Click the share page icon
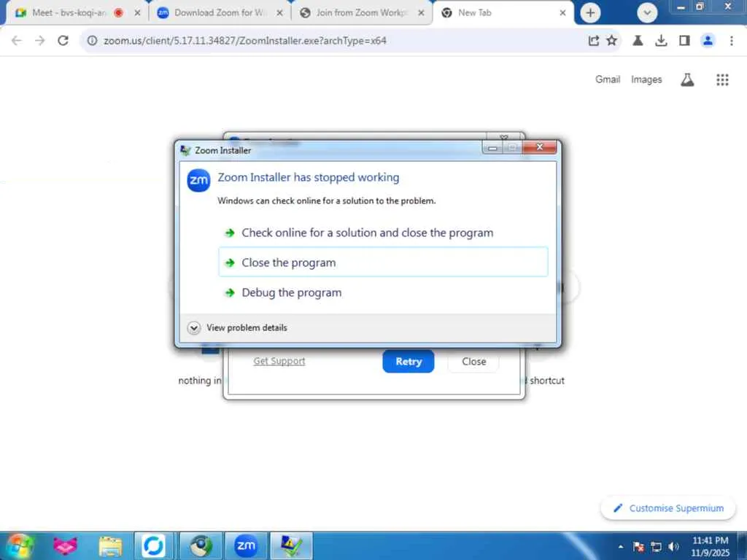The image size is (747, 560). [x=593, y=41]
